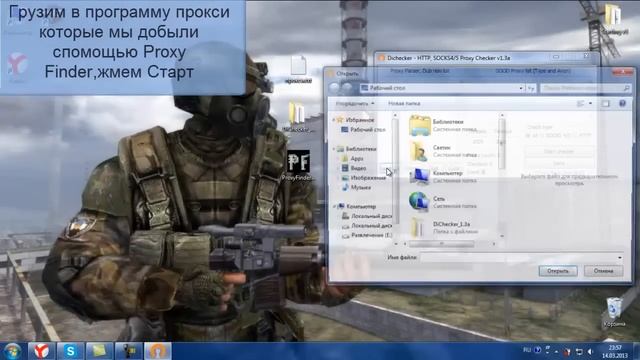This screenshot has width=640, height=360.
Task: Open the sticky notes taskbar app
Action: [99, 351]
